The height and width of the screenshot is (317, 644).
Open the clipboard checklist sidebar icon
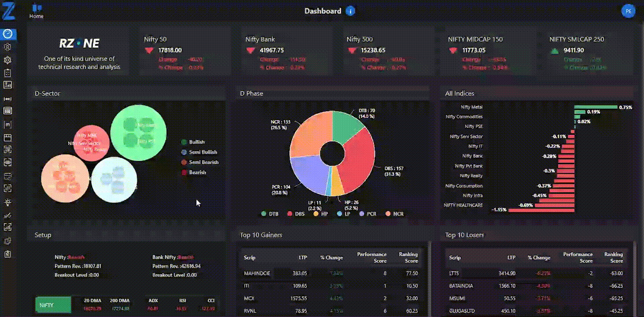pos(7,73)
